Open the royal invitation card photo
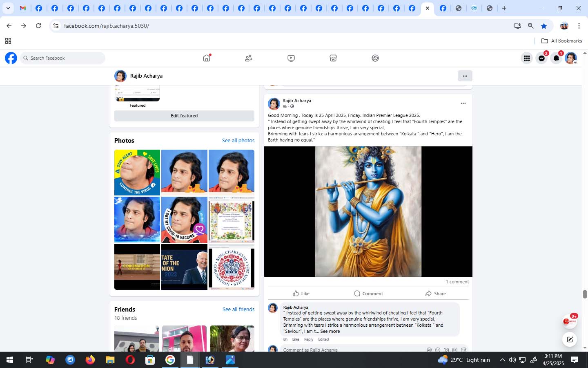The height and width of the screenshot is (368, 588). click(232, 220)
